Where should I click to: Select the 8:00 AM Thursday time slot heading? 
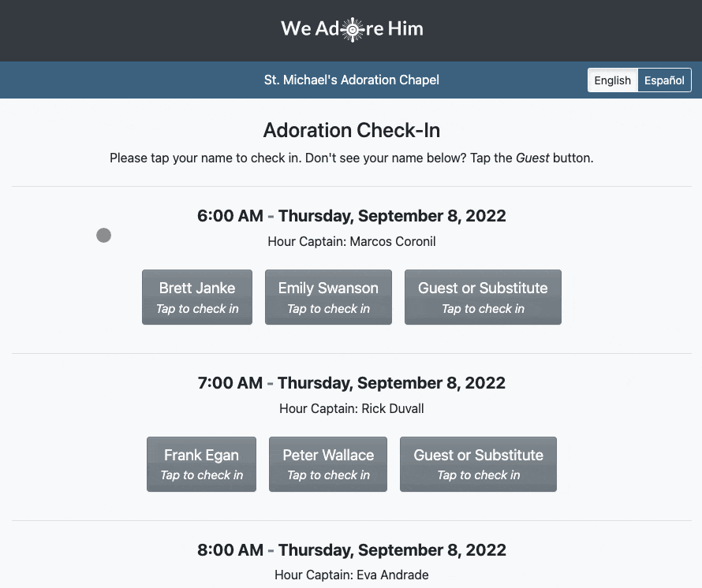point(351,550)
